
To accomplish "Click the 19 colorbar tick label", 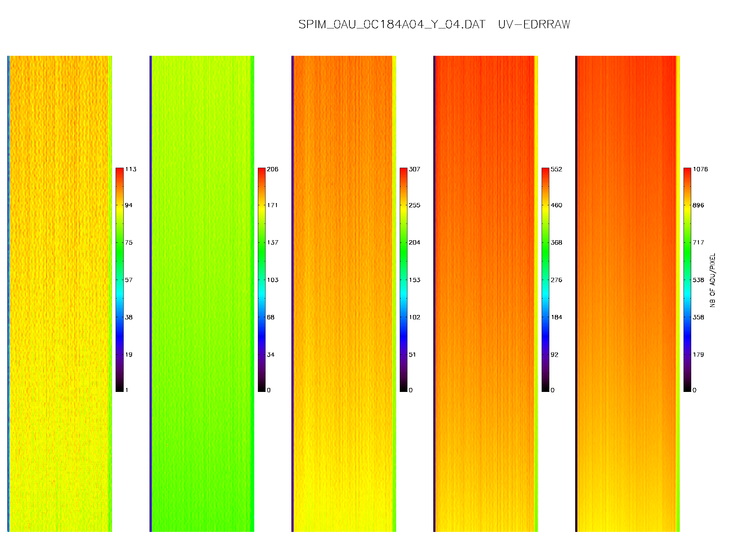I will (x=129, y=354).
